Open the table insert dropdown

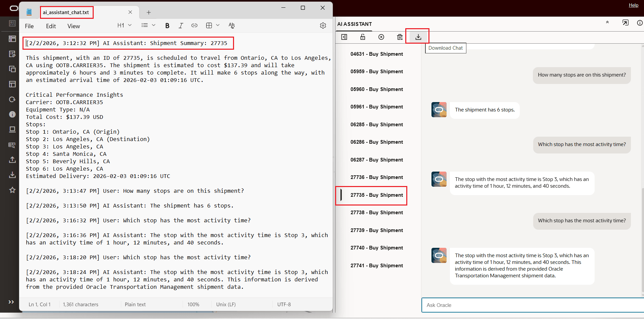click(212, 25)
